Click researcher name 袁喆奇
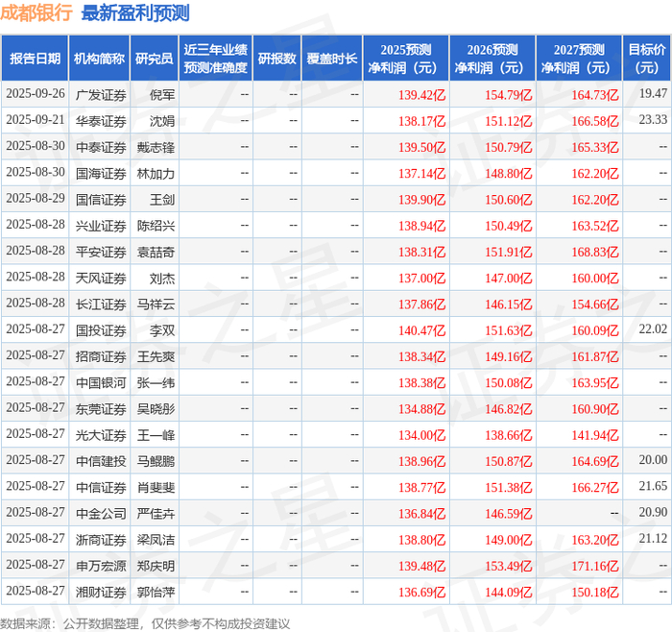672x632 pixels. pos(156,252)
